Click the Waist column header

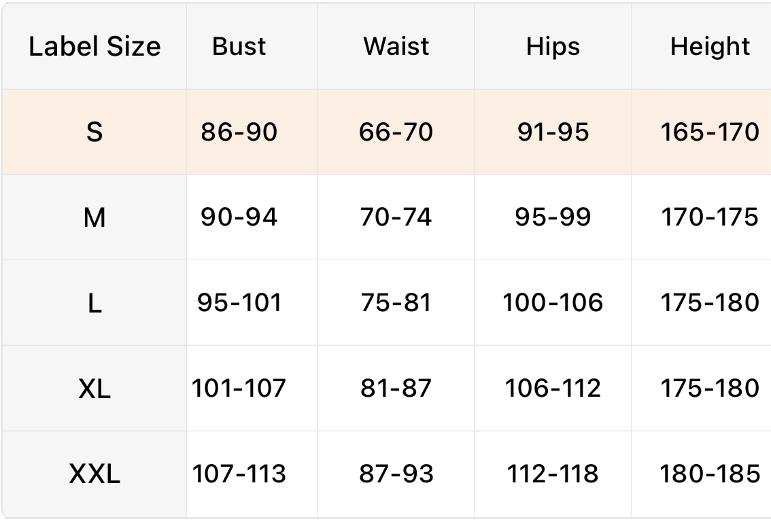396,46
